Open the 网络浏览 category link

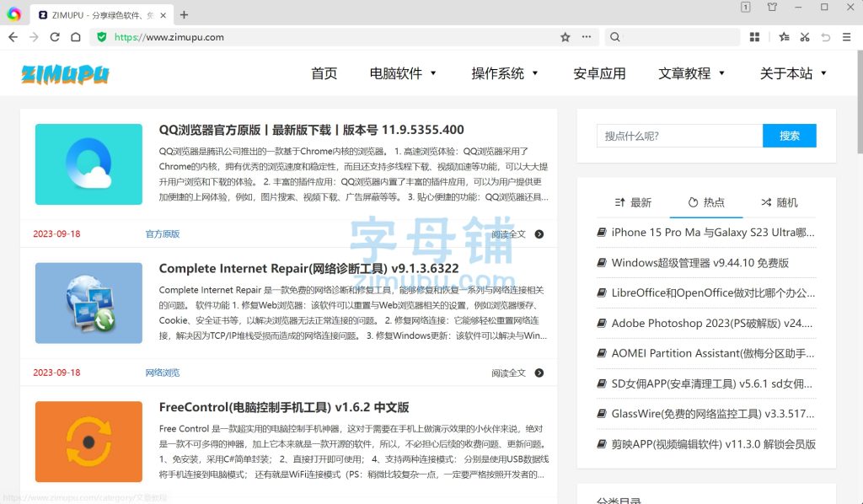click(x=163, y=373)
